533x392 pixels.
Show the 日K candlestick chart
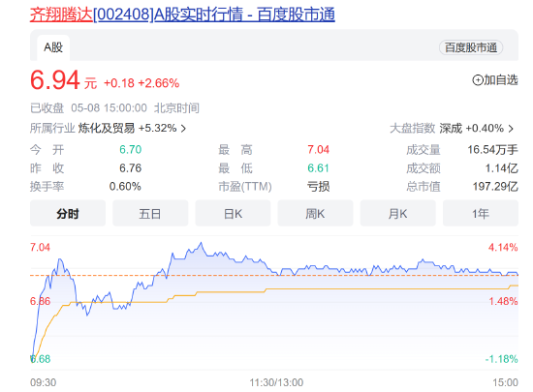point(233,214)
